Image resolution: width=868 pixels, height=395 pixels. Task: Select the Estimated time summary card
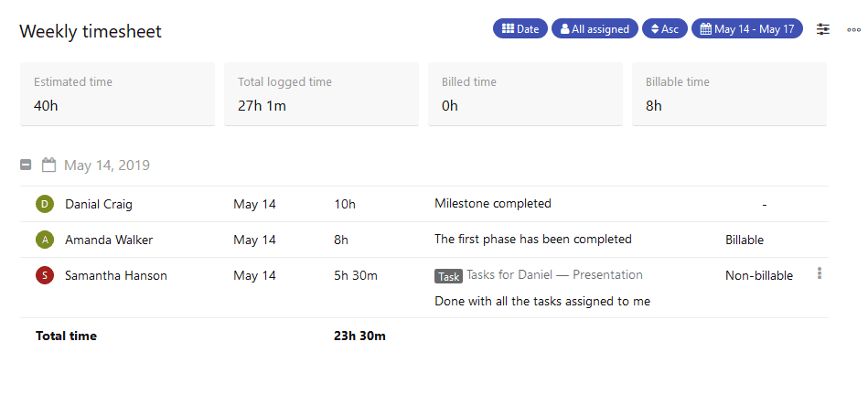coord(117,94)
